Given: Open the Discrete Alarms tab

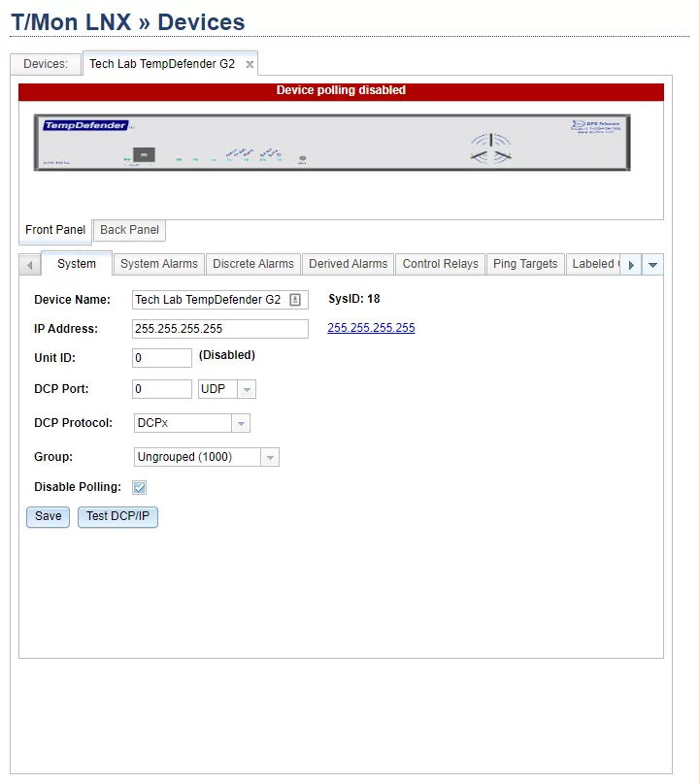Looking at the screenshot, I should (x=252, y=264).
